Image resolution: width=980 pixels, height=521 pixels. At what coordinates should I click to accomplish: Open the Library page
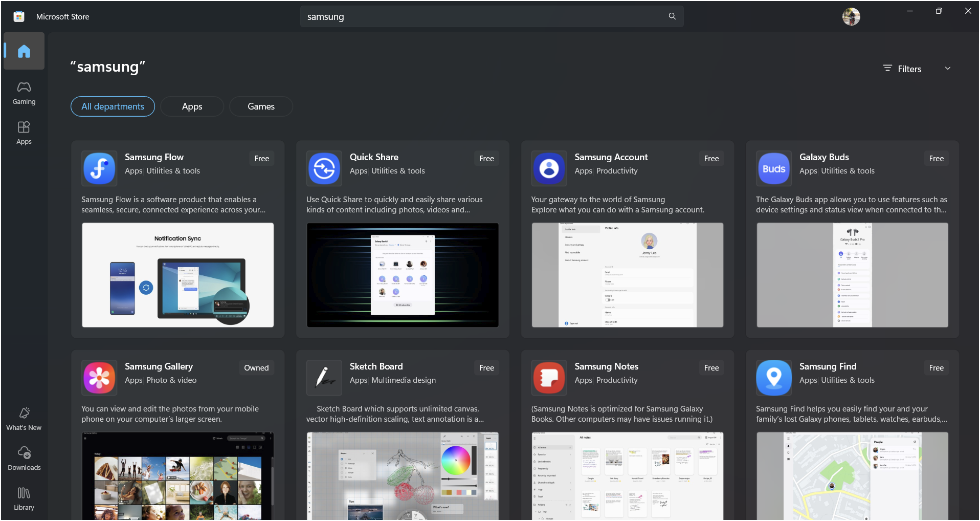click(x=24, y=499)
